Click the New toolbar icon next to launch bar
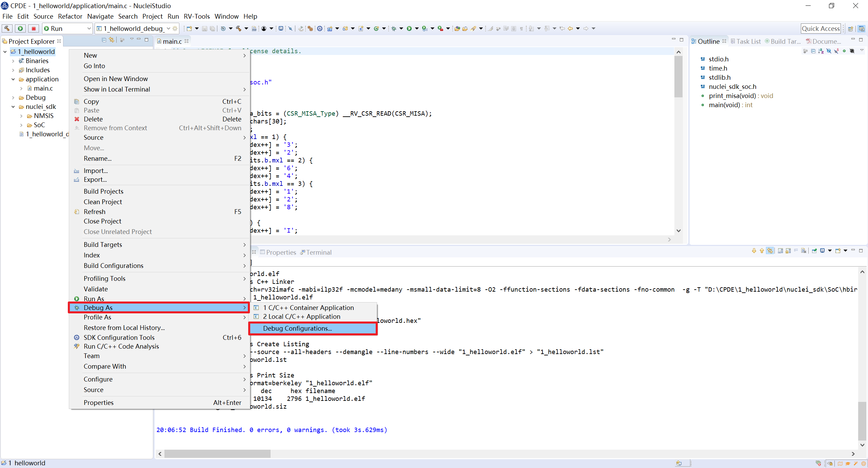 click(189, 28)
